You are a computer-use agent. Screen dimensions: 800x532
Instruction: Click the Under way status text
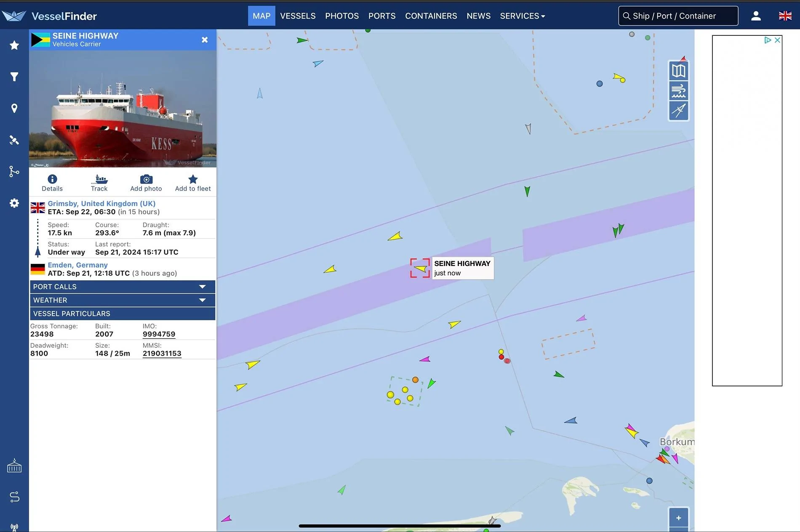click(67, 253)
